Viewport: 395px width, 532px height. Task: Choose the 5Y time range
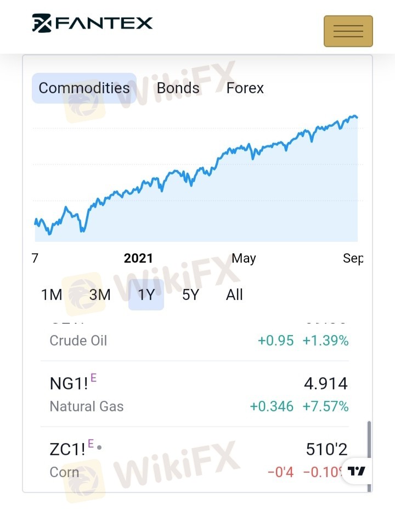point(190,295)
